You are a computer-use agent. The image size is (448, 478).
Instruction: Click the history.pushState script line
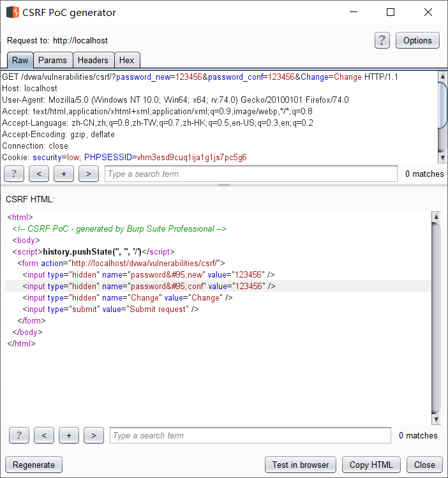coord(94,252)
